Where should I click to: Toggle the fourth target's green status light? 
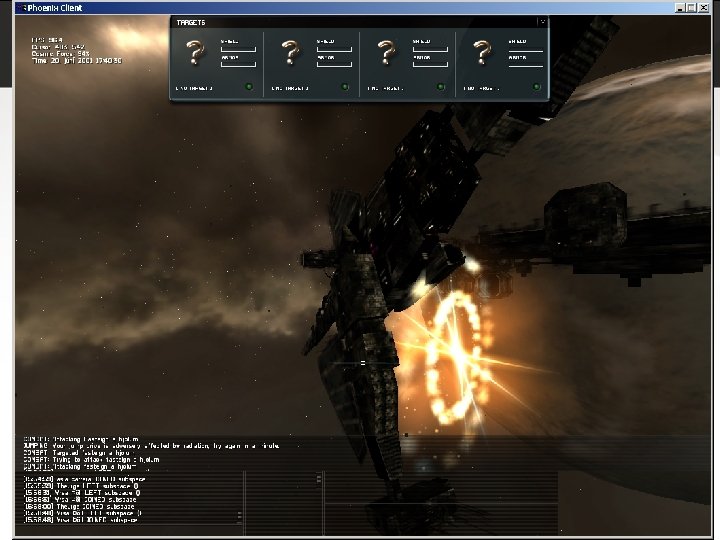536,86
